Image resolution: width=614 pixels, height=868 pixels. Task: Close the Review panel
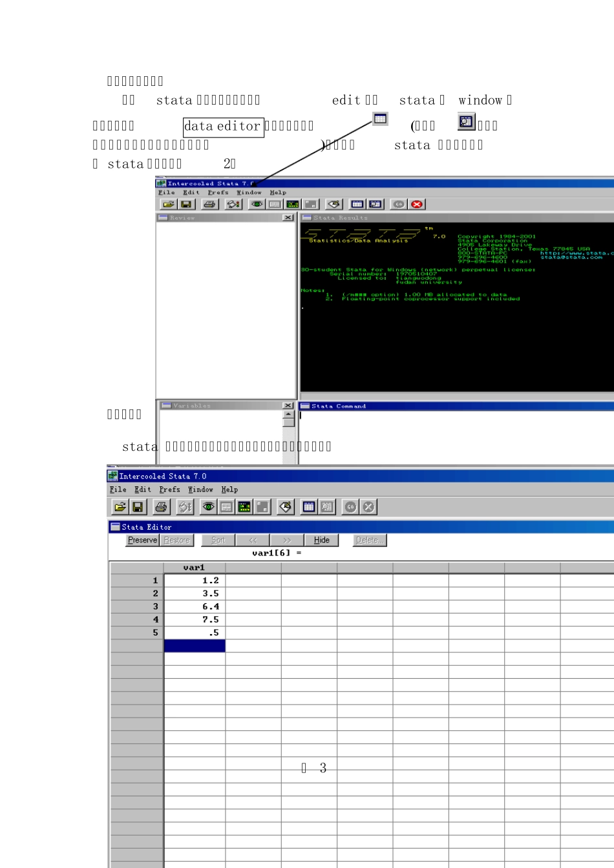[288, 218]
